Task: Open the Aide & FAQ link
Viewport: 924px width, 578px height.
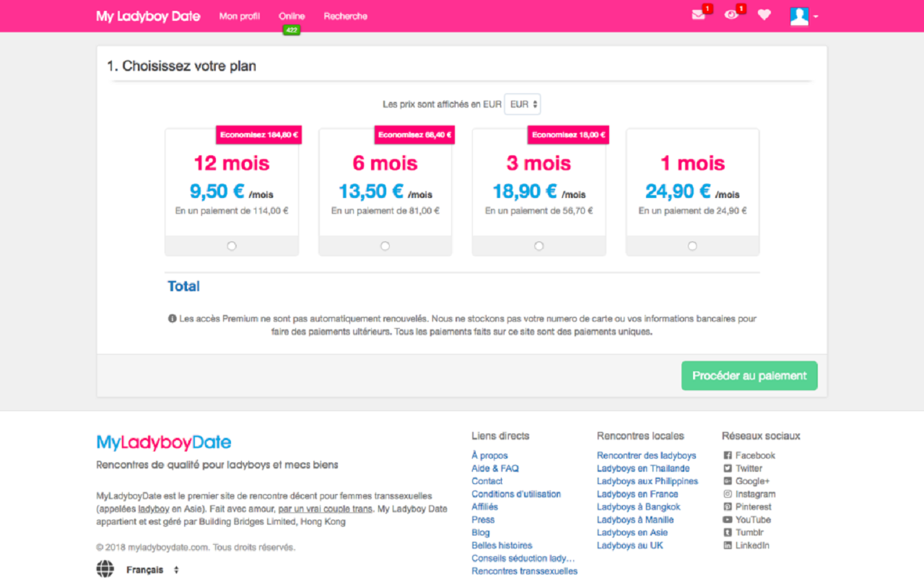Action: [495, 469]
